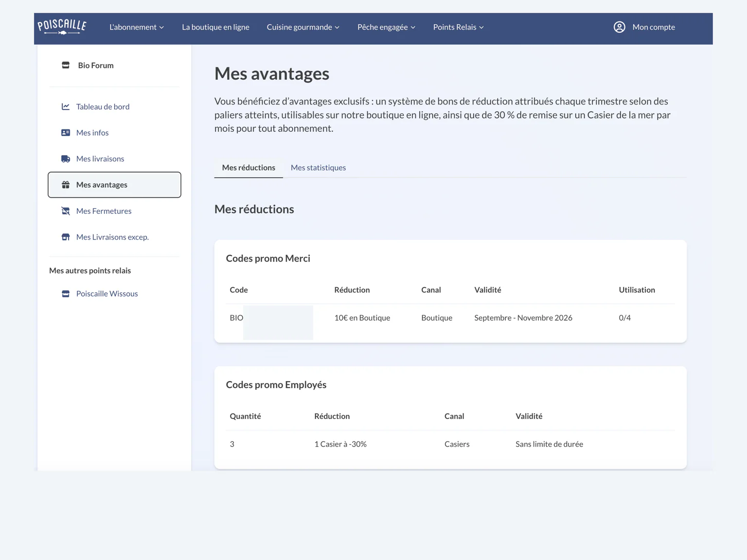Image resolution: width=747 pixels, height=560 pixels.
Task: Switch to the Mes statistiques tab
Action: coord(319,168)
